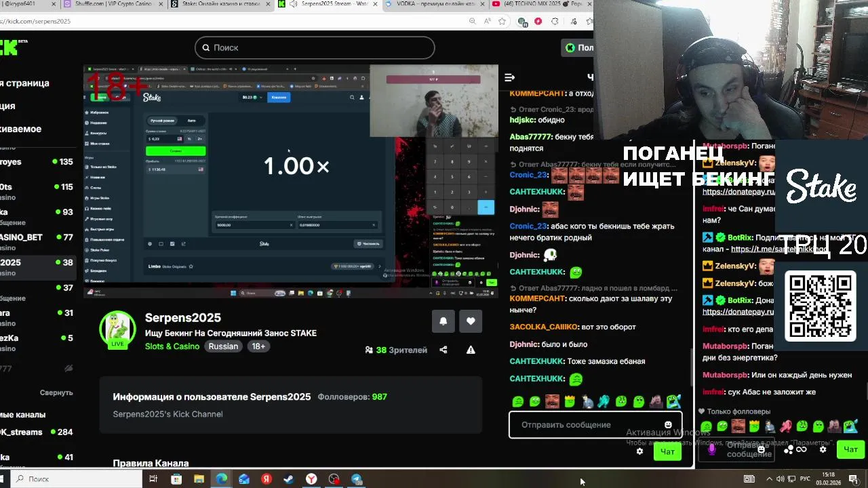
Task: Open Telegram from the taskbar
Action: pos(357,479)
